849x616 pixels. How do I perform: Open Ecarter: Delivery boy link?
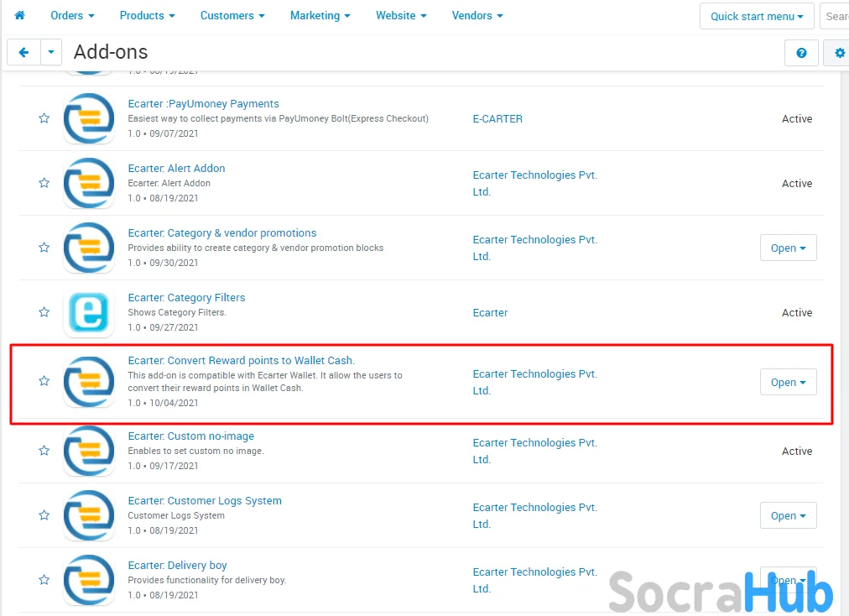click(177, 565)
